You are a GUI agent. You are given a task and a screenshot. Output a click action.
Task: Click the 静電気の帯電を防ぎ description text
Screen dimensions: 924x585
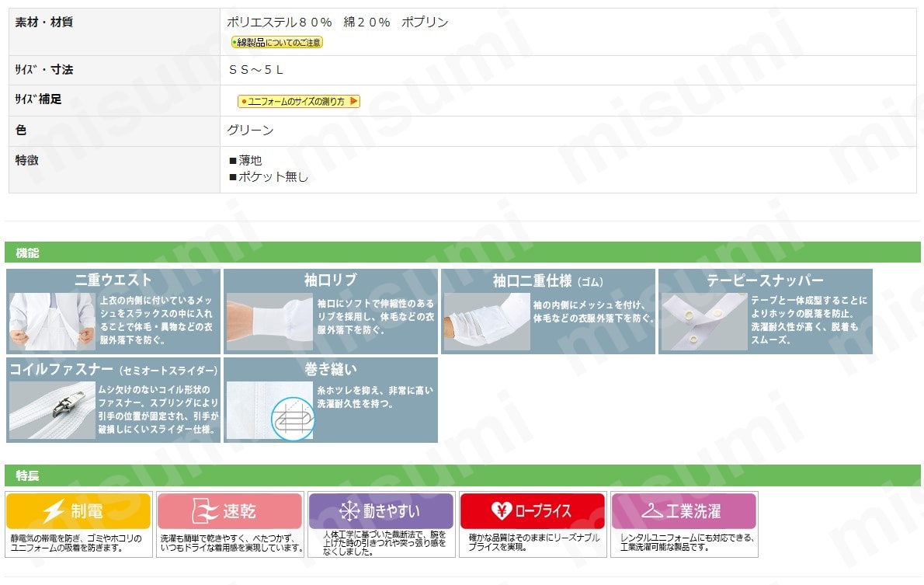coord(76,543)
